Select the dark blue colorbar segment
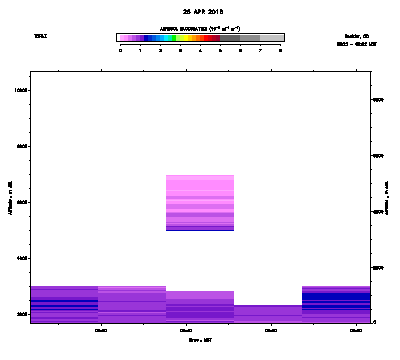This screenshot has width=400, height=360. click(x=146, y=38)
